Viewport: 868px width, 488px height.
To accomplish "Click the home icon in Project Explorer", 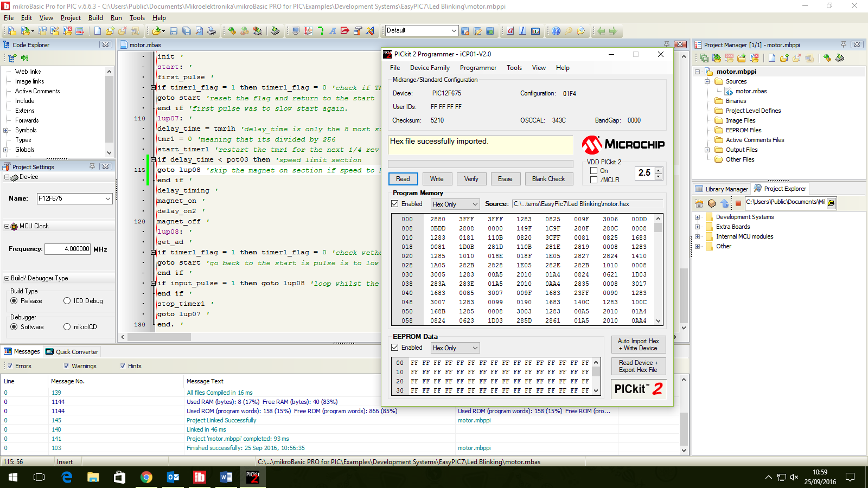I will point(699,203).
